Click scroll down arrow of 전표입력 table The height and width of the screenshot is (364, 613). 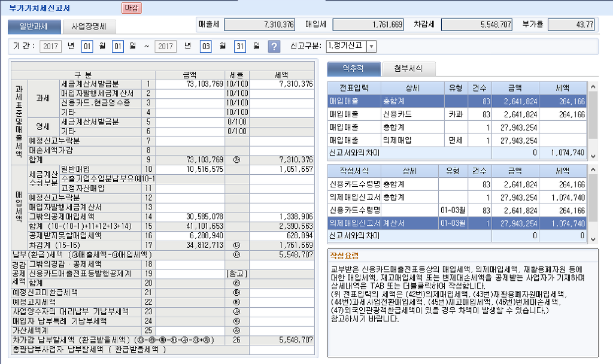(x=593, y=156)
